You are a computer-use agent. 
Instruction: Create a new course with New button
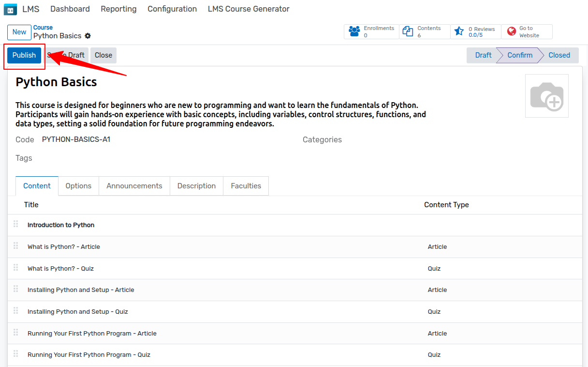(x=19, y=32)
